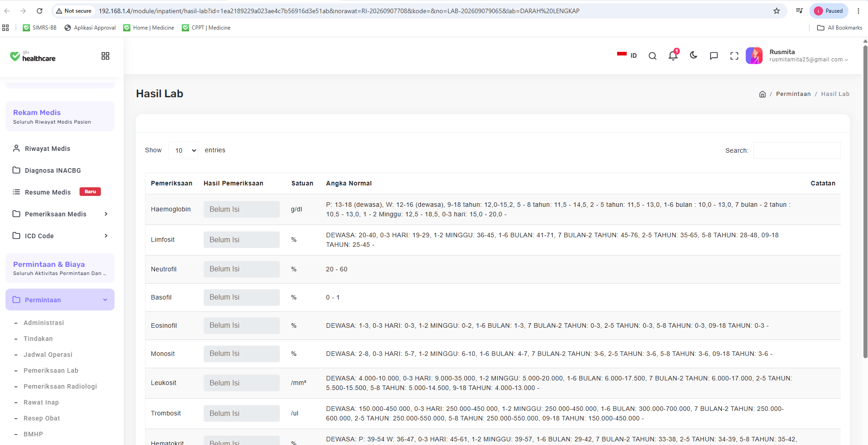Click Rusmita profile avatar
Viewport: 868px width, 445px height.
754,56
